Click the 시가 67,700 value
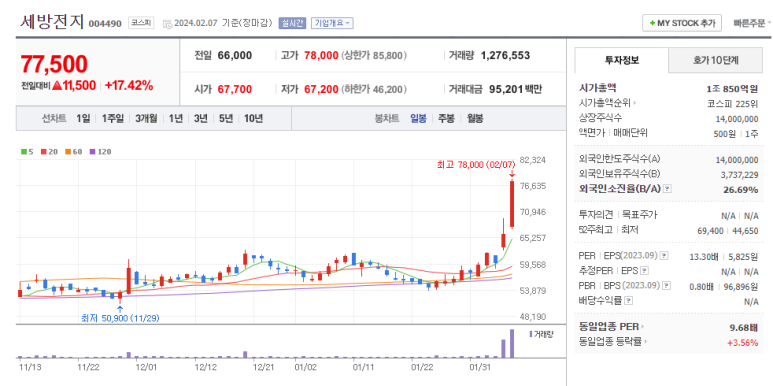 click(x=235, y=89)
